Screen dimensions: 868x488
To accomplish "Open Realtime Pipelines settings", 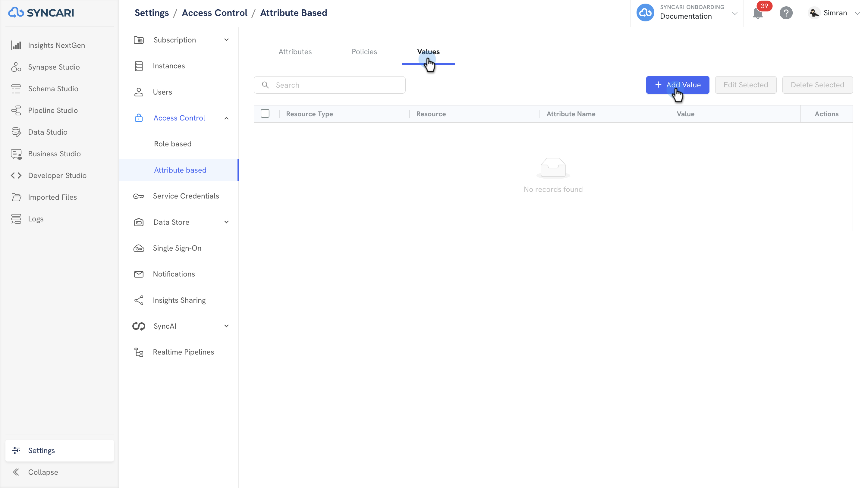I will 183,352.
